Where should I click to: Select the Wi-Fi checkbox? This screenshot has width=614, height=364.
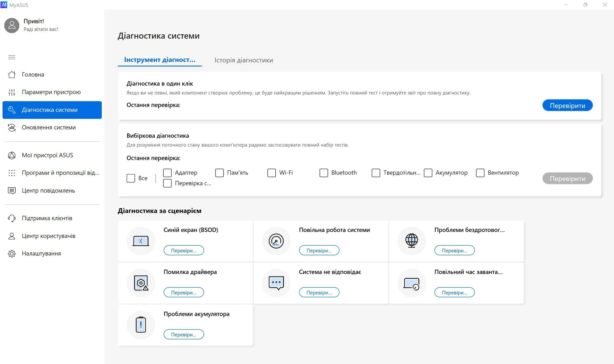tap(272, 173)
